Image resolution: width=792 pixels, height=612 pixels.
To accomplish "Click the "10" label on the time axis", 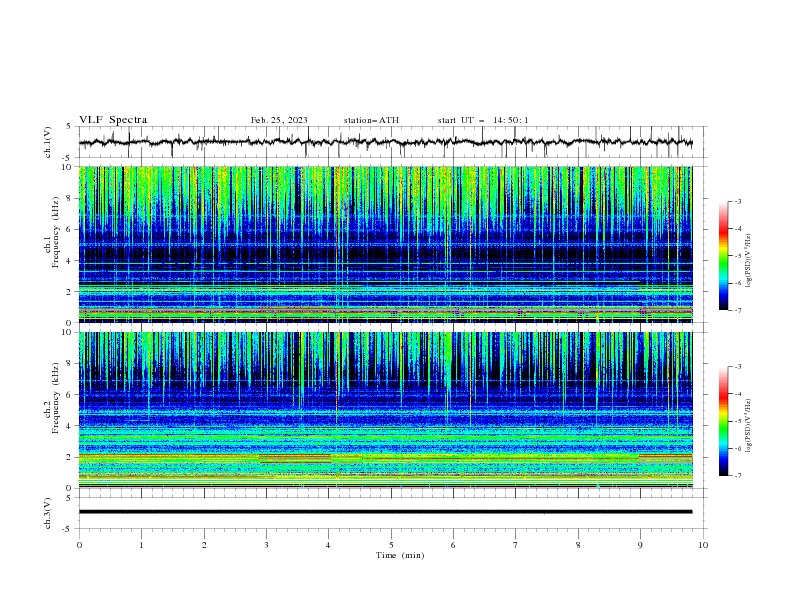I will 703,545.
